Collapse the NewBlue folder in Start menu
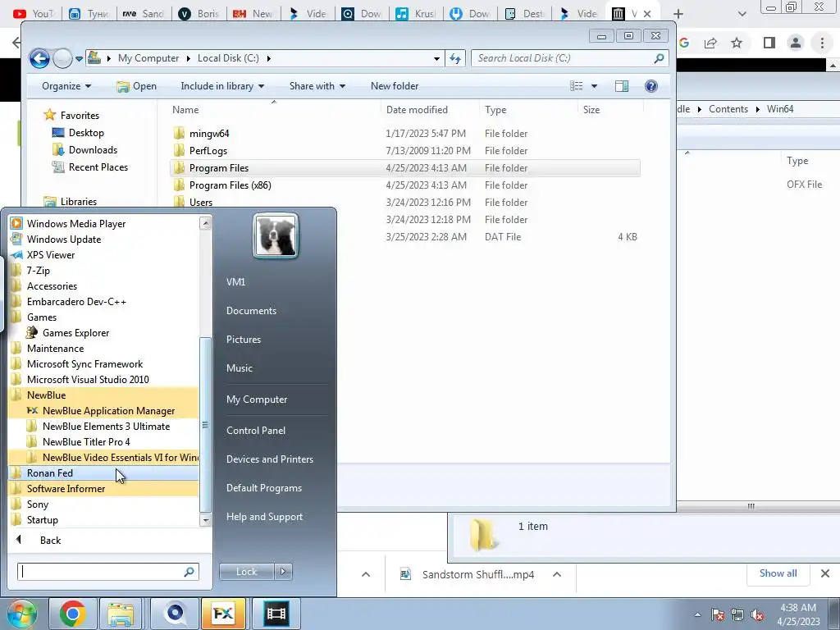Screen dimensions: 840x630 click(46, 395)
